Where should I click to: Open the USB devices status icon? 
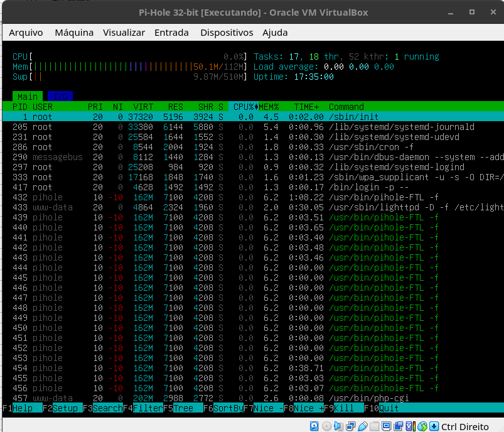pos(363,426)
